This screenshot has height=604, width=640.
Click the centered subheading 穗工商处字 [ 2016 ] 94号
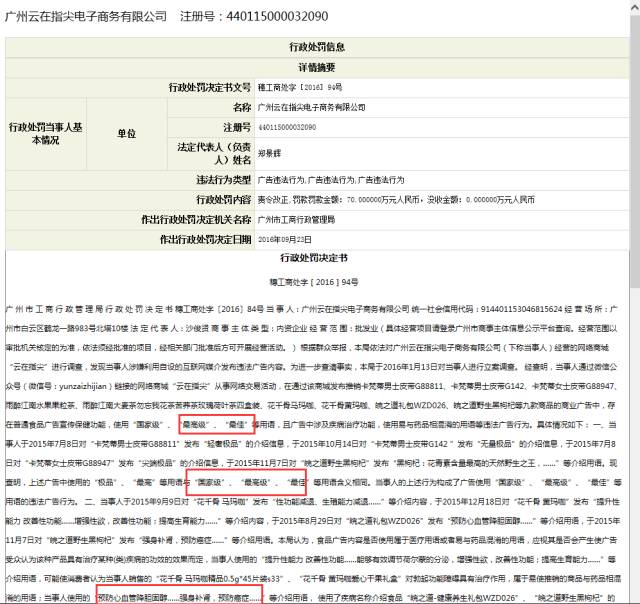314,282
